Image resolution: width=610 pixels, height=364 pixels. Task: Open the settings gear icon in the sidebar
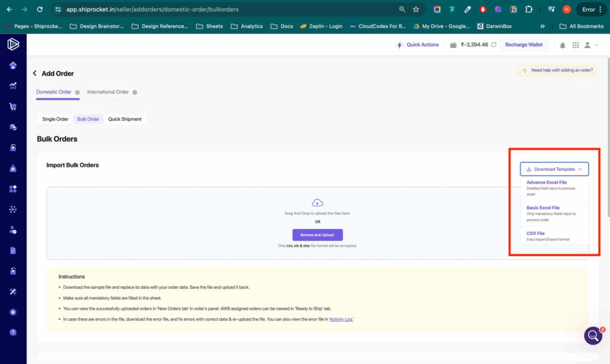coord(13,312)
